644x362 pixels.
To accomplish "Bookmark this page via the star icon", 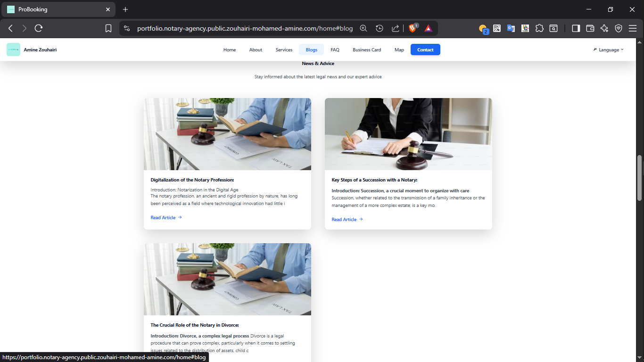I will coord(108,28).
